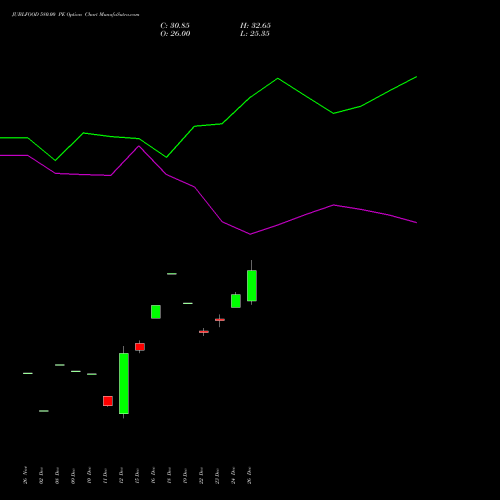The width and height of the screenshot is (500, 500).
Task: Click the 10 Dec date label
Action: point(90,475)
